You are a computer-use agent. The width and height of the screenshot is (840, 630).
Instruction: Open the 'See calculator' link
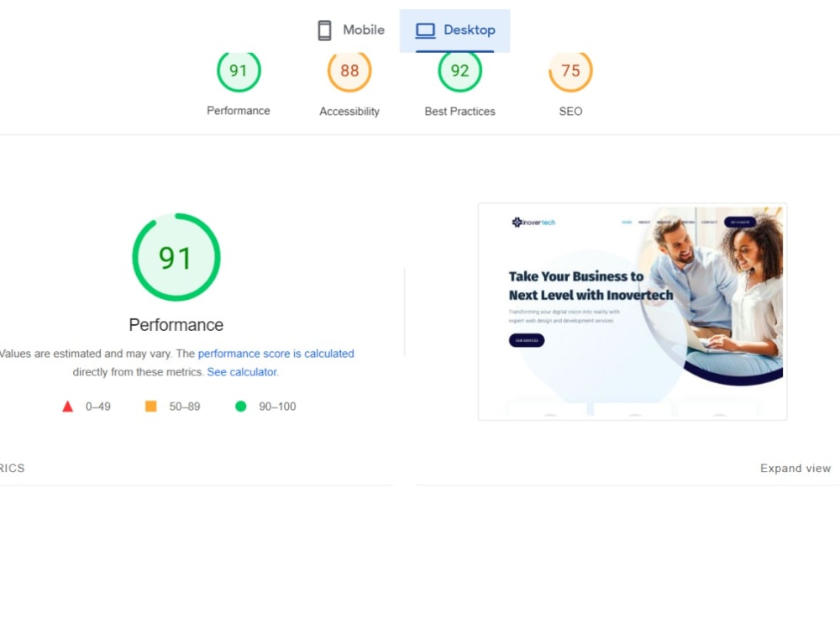point(242,372)
